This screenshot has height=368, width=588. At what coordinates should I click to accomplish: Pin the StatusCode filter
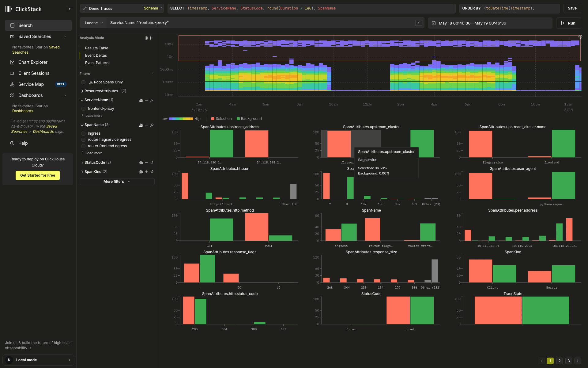152,163
